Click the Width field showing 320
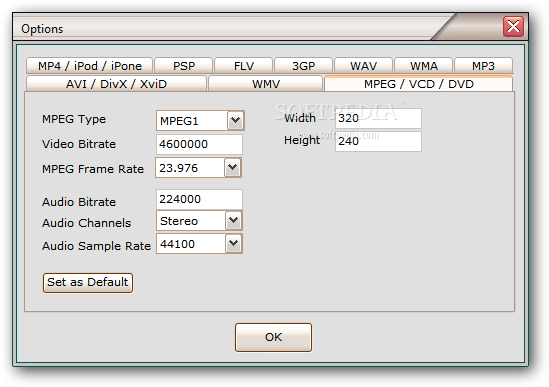This screenshot has width=549, height=387. pyautogui.click(x=378, y=118)
